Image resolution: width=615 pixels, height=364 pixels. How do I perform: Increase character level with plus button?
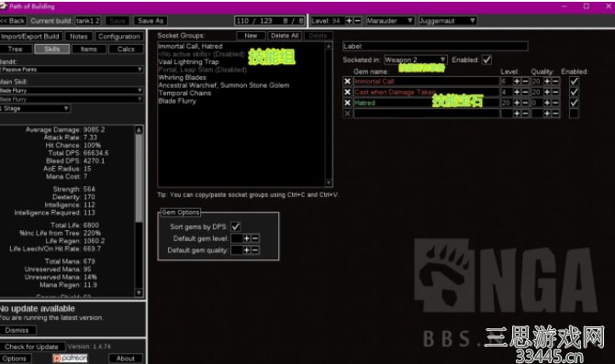(x=349, y=21)
